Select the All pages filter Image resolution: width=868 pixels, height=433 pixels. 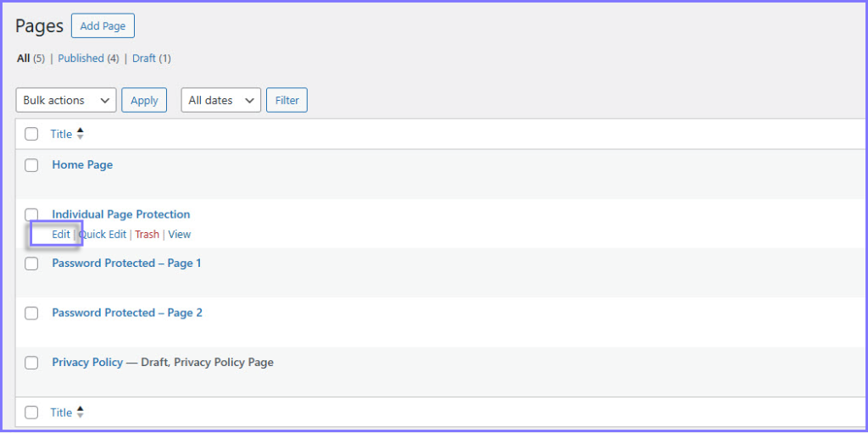point(23,58)
